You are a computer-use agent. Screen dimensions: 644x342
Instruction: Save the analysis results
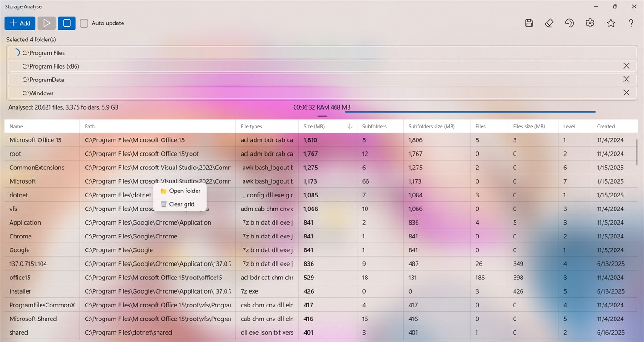[528, 23]
